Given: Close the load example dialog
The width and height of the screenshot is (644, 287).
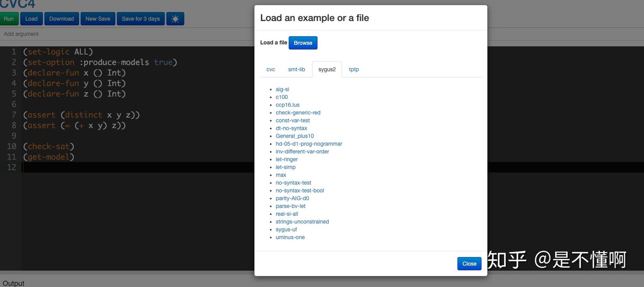Looking at the screenshot, I should tap(469, 264).
